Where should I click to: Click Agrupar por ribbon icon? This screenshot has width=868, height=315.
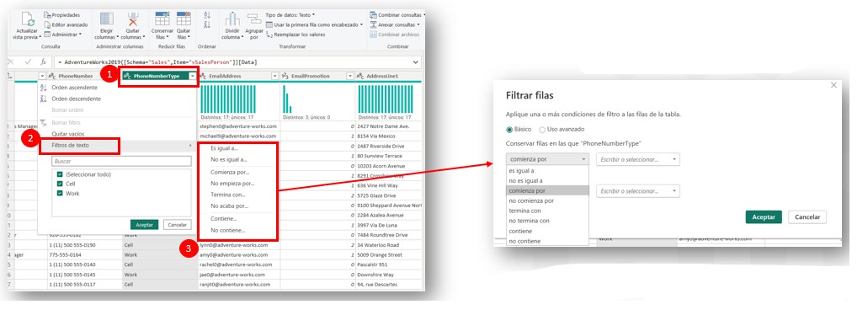click(254, 19)
